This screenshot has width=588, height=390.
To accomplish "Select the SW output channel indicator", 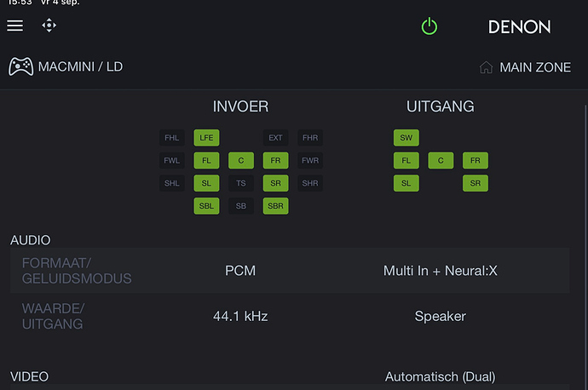I will point(406,138).
